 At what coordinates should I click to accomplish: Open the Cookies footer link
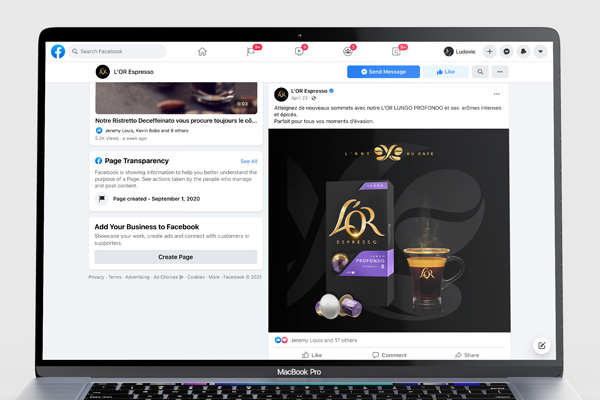click(x=196, y=277)
